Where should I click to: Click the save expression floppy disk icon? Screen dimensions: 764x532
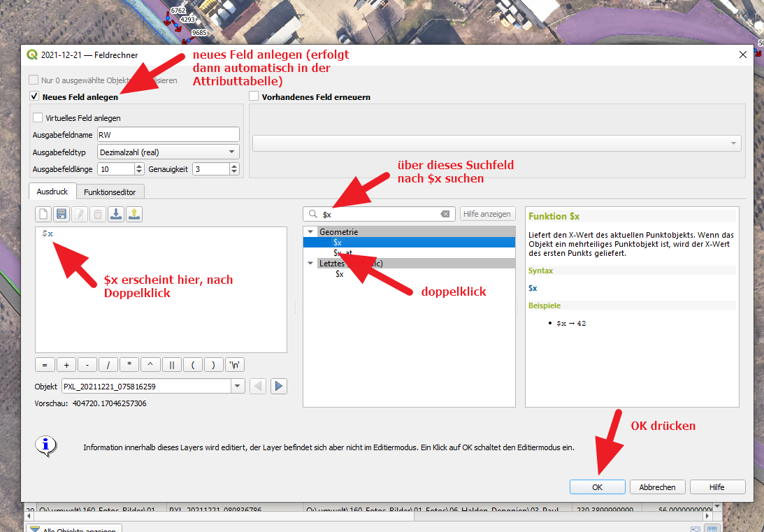pos(62,215)
